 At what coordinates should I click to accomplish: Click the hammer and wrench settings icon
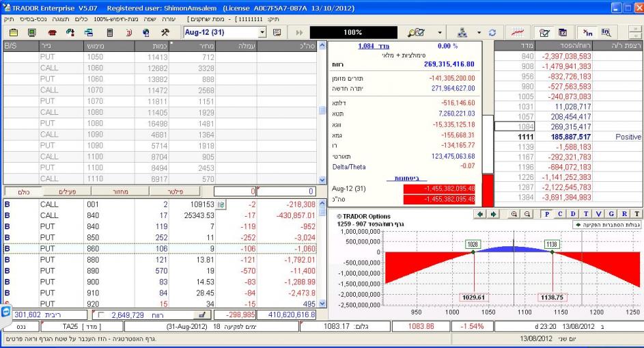[x=165, y=32]
